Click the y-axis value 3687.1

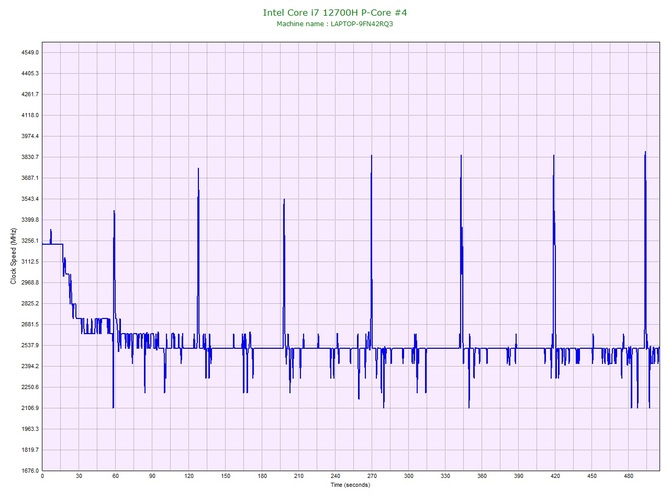click(30, 178)
